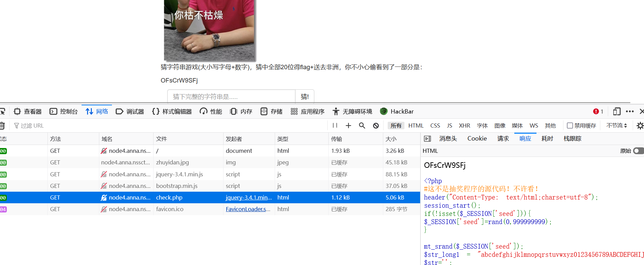Click the element picker arrow icon

3,112
